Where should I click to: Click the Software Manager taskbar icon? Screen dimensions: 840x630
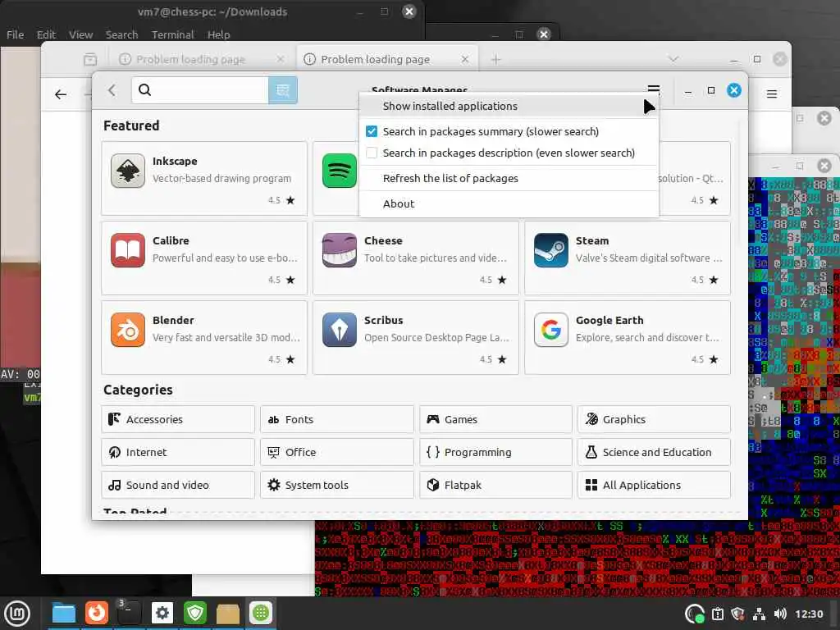click(261, 613)
